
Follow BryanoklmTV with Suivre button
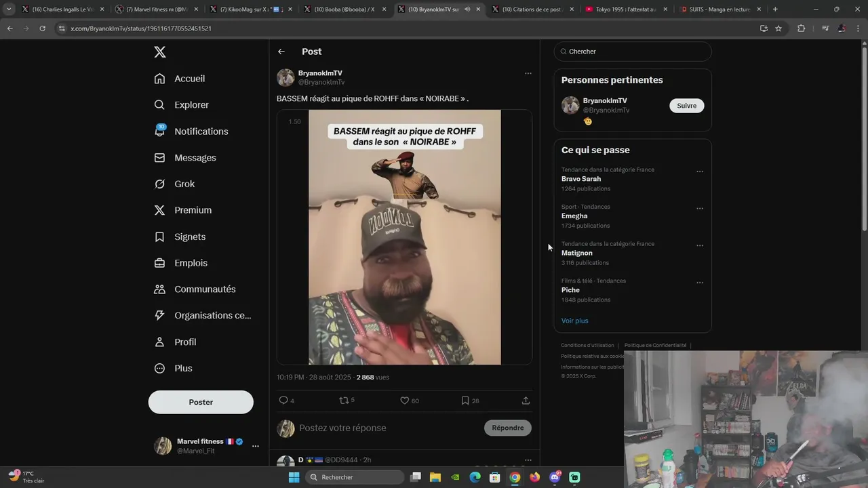click(x=687, y=106)
